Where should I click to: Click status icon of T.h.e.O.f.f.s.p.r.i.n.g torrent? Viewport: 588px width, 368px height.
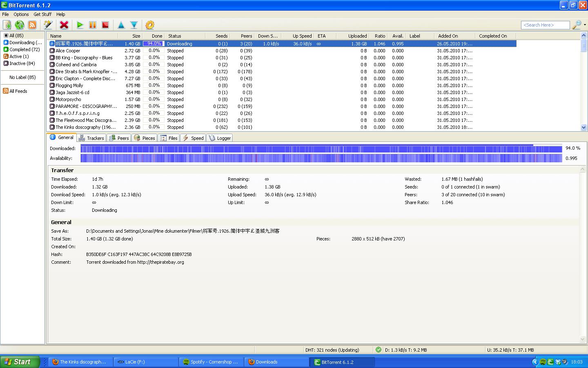click(x=52, y=113)
